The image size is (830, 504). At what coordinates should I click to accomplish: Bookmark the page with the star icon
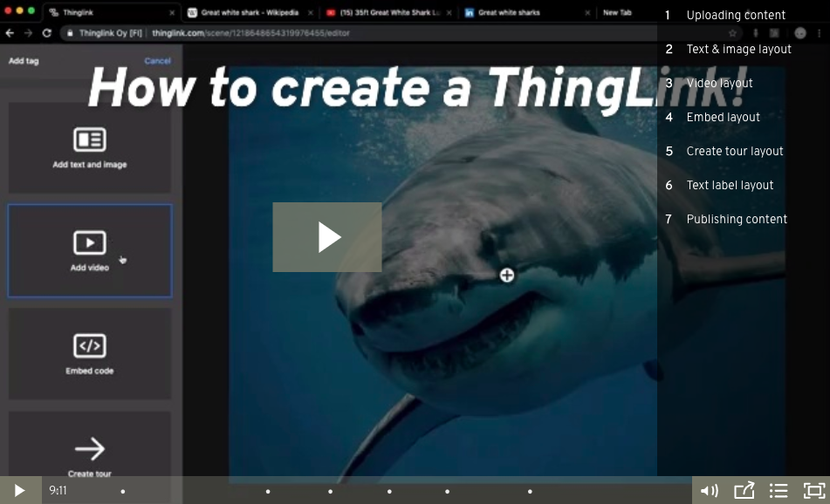[x=733, y=33]
